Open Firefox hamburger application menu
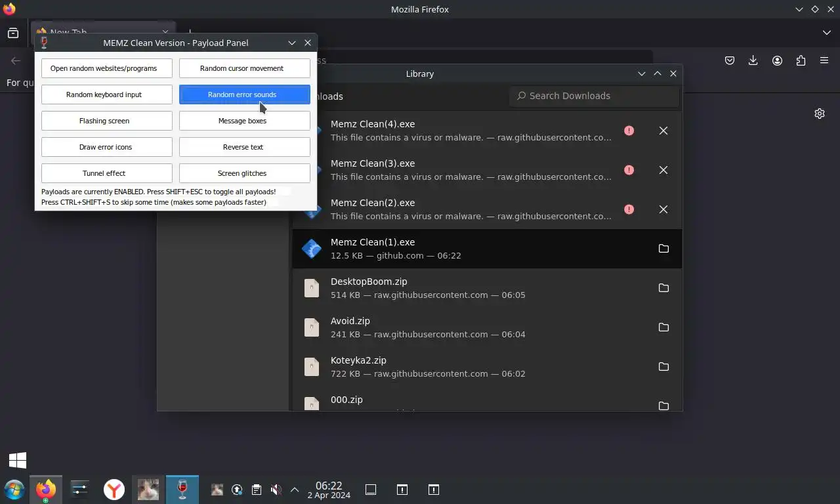 824,60
